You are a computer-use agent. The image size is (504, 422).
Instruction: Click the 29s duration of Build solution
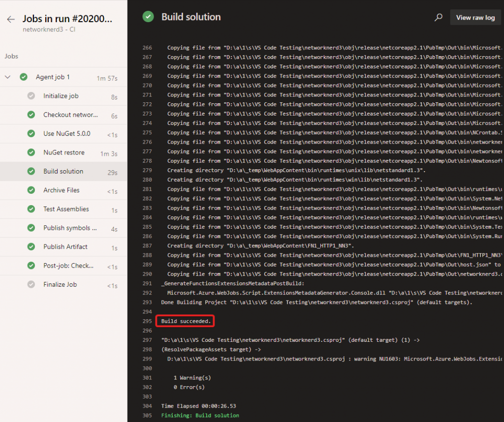click(113, 173)
